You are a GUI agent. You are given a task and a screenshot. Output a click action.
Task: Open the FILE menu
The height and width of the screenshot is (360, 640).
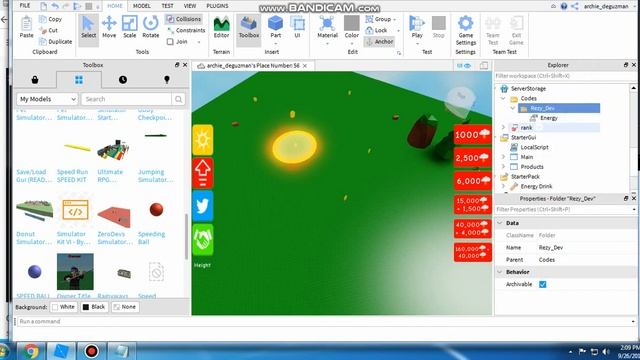click(25, 6)
